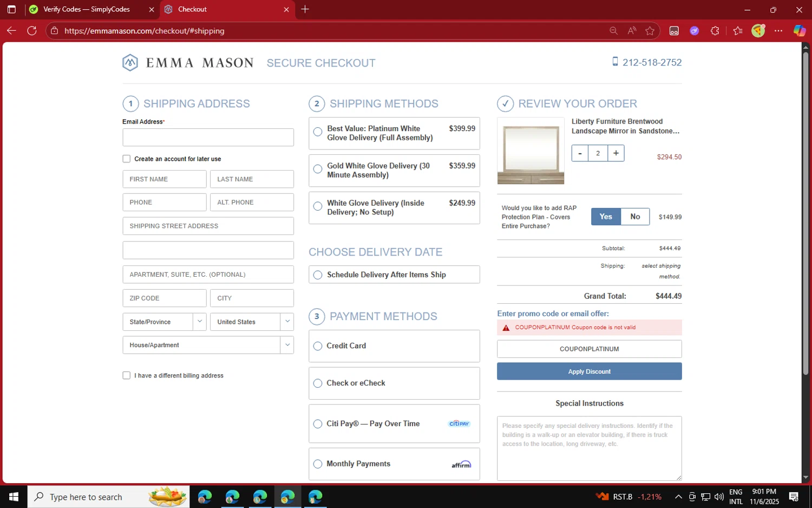Click the Affirm logo

tap(461, 464)
